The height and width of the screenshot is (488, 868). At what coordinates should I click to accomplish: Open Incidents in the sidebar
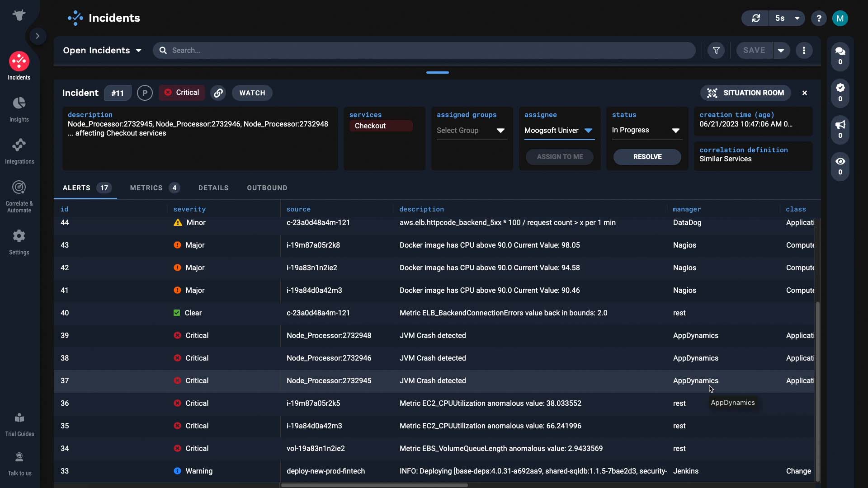tap(19, 66)
